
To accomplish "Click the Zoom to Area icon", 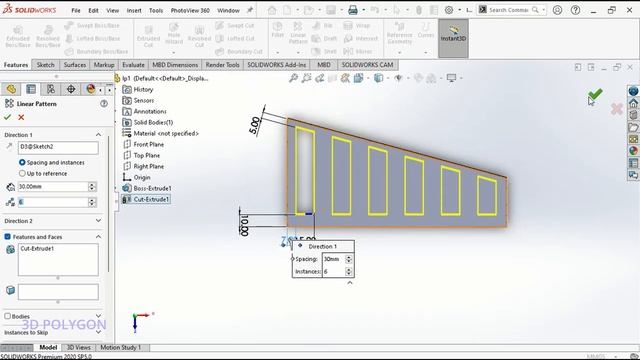I will (306, 78).
